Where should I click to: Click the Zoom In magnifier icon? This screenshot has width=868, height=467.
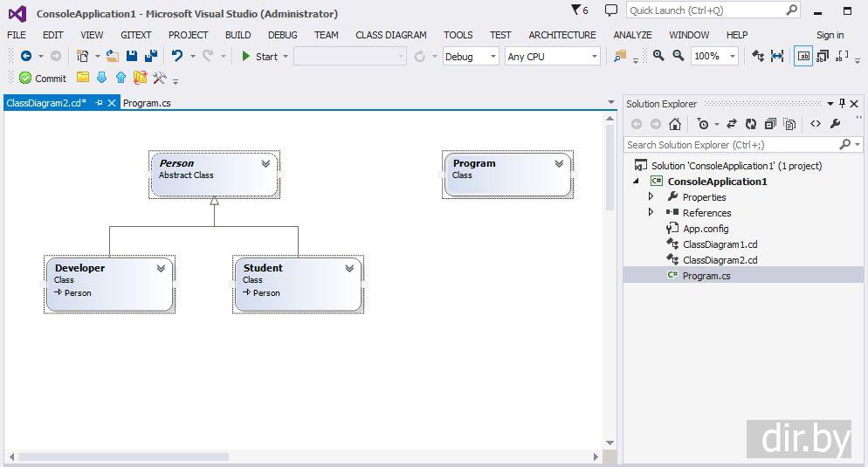[x=658, y=56]
